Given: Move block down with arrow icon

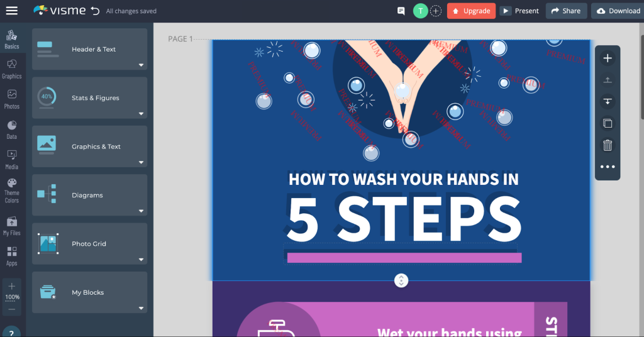Looking at the screenshot, I should [x=608, y=101].
